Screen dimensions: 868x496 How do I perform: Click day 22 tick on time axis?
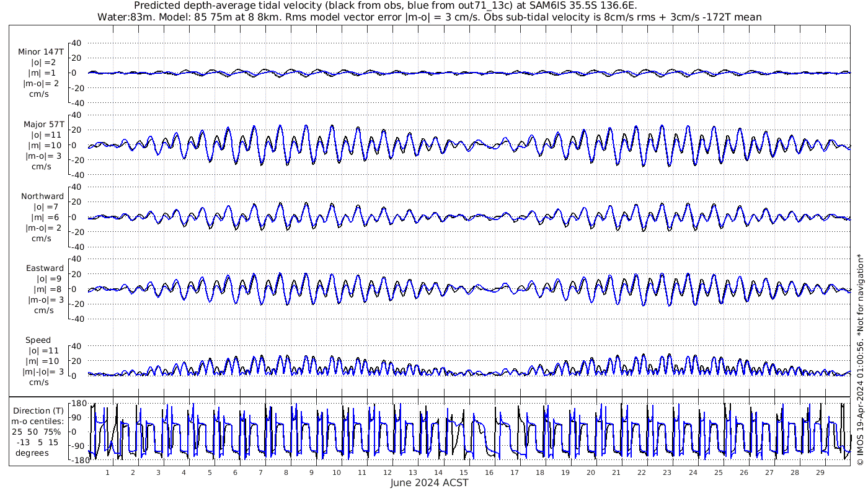642,472
